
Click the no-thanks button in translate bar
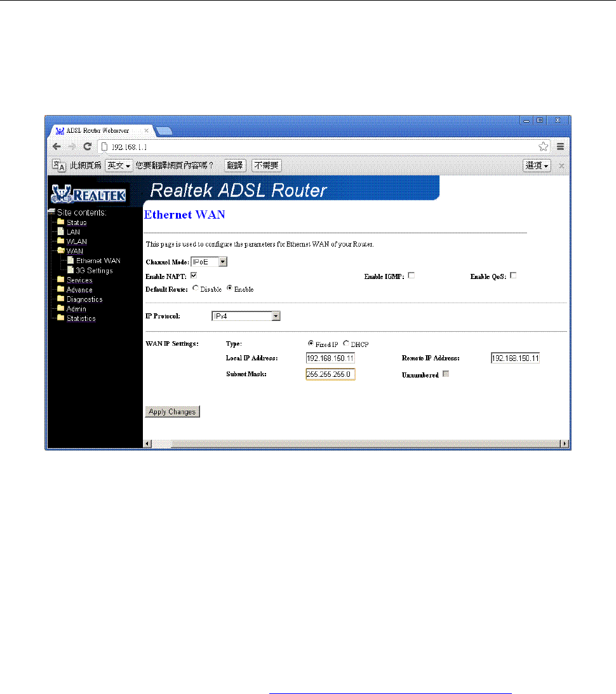pyautogui.click(x=267, y=165)
